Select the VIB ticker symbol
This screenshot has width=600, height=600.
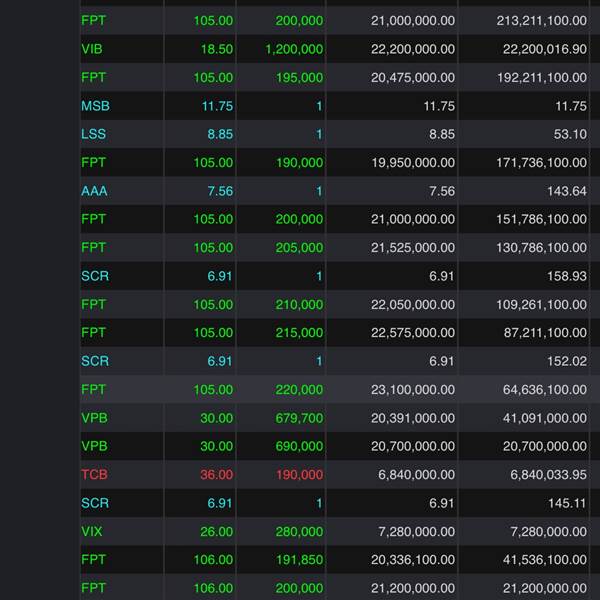[x=92, y=49]
